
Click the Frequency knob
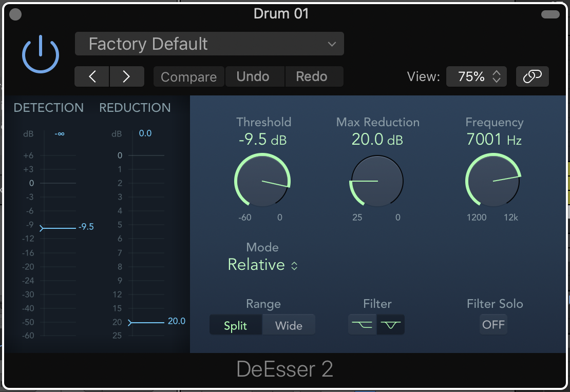click(493, 181)
